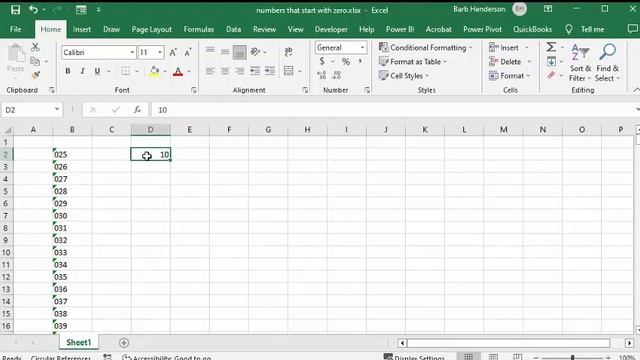The image size is (640, 360).
Task: Toggle middle vertical alignment
Action: pos(225,52)
